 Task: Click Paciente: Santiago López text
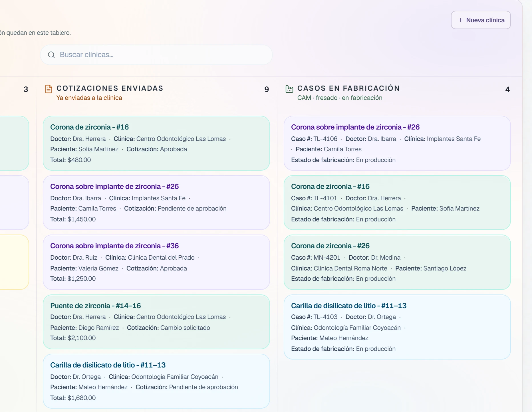[x=431, y=268]
